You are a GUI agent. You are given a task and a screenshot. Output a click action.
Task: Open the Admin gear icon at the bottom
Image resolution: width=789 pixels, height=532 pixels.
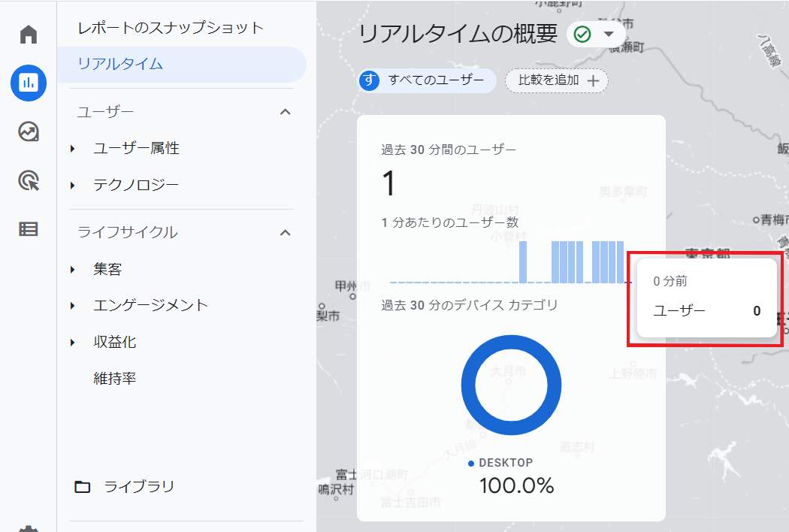(x=29, y=528)
